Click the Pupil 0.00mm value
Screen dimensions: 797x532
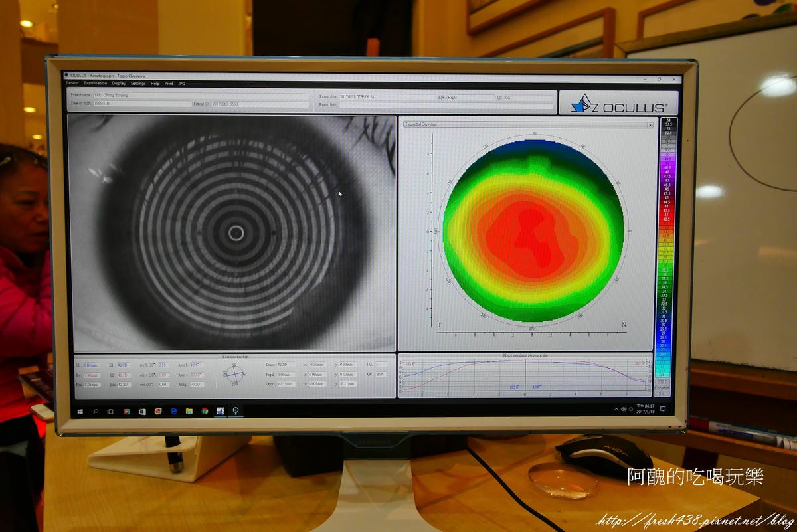point(286,375)
